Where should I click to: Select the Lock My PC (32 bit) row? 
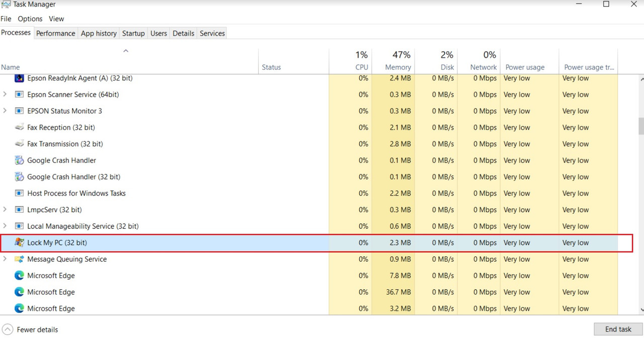pyautogui.click(x=309, y=242)
